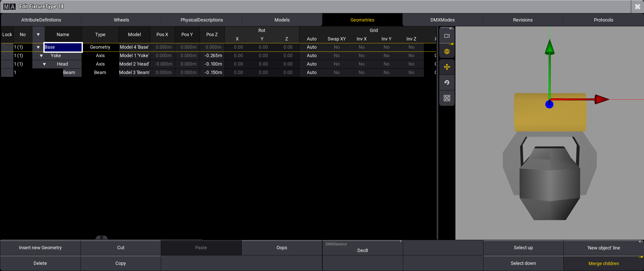Click the camera view icon
The width and height of the screenshot is (644, 271).
447,36
